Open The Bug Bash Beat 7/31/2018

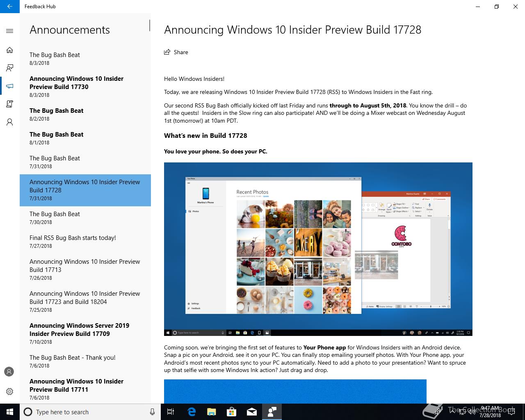85,162
